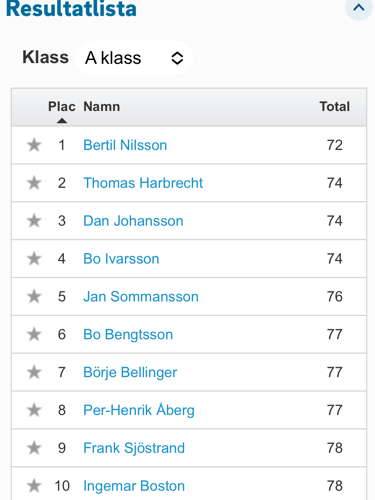375x500 pixels.
Task: Open Ingemar Boston's result link
Action: tap(134, 486)
